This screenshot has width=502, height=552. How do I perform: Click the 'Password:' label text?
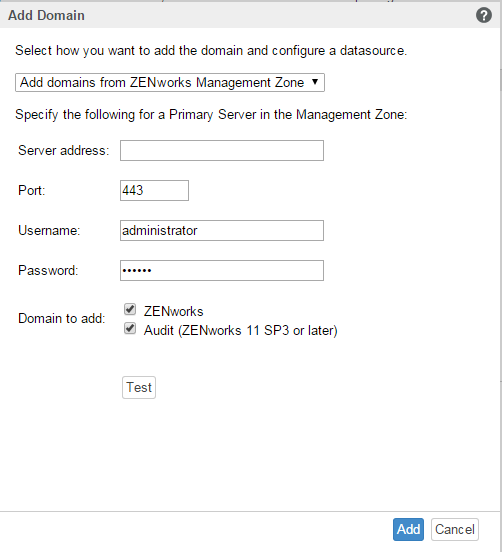(48, 270)
